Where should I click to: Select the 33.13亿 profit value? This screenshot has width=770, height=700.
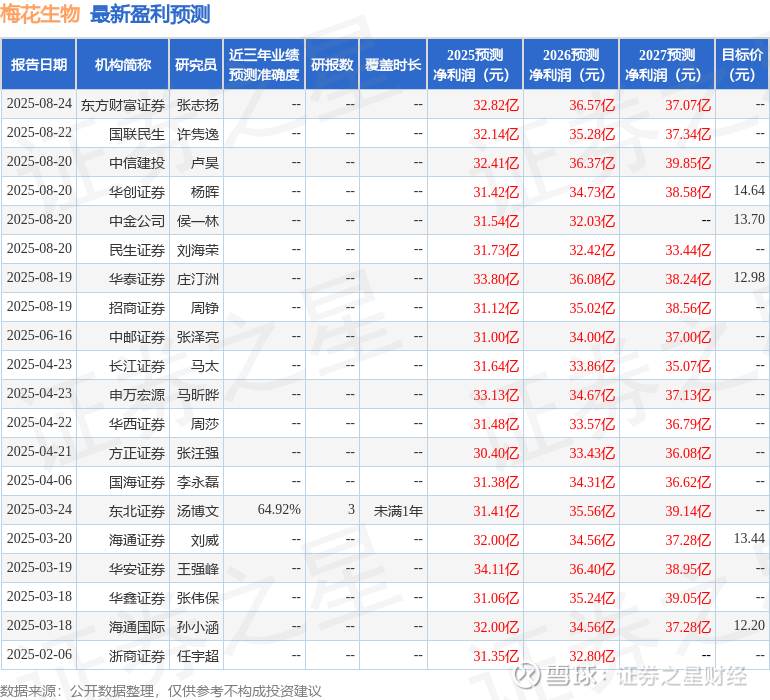(496, 395)
